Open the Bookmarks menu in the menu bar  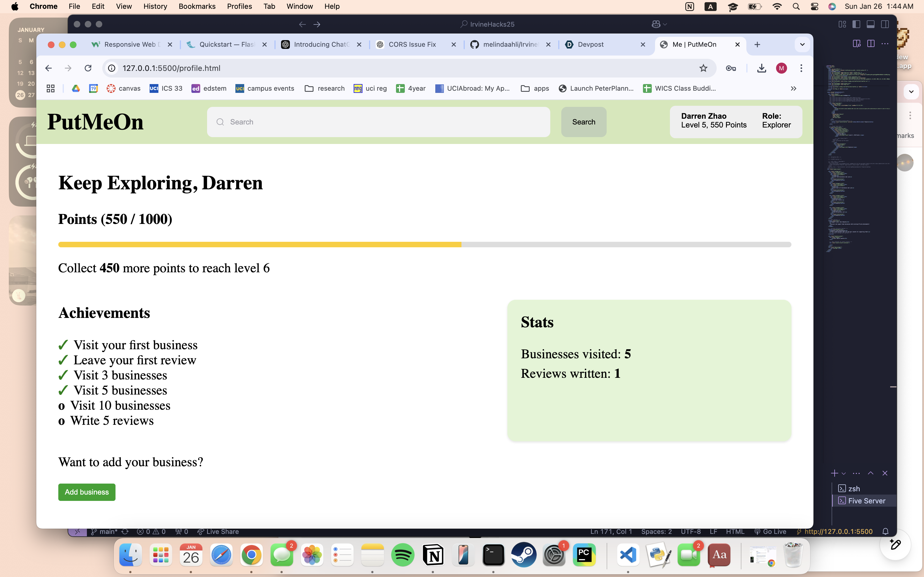(197, 6)
